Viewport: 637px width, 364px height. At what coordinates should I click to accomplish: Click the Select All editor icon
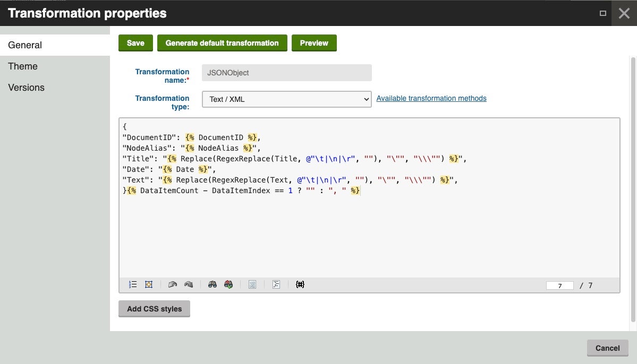pyautogui.click(x=148, y=284)
